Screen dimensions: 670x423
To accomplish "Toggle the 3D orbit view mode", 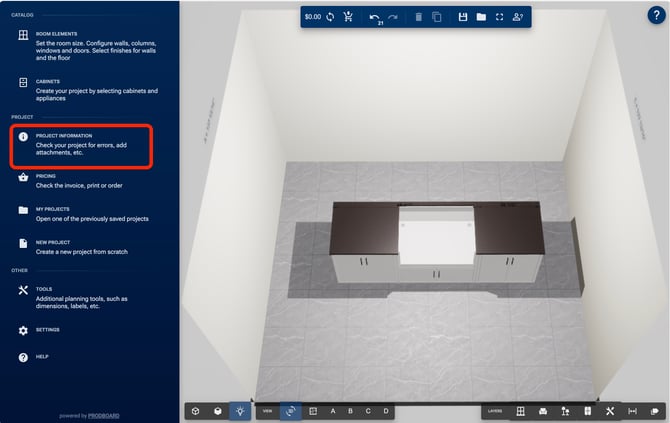I will point(291,411).
